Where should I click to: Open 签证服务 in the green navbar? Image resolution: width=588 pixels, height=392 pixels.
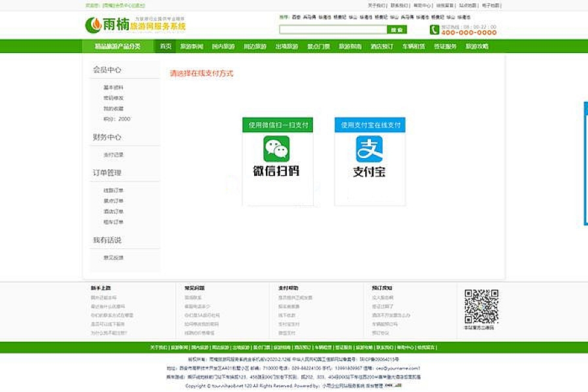coord(446,46)
